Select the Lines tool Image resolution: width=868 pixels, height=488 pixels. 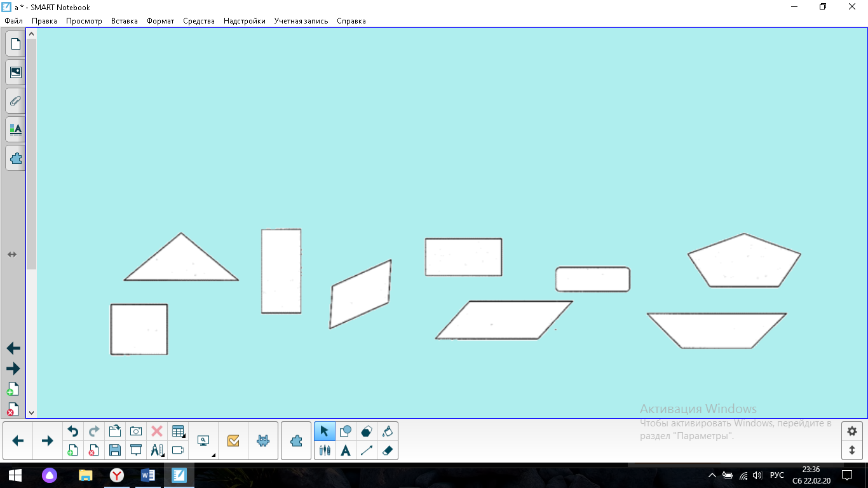click(367, 451)
